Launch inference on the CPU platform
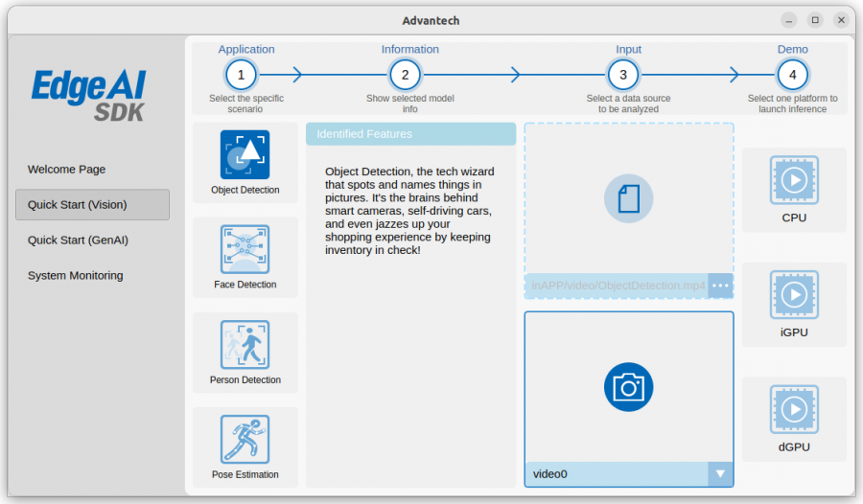This screenshot has height=504, width=863. [794, 180]
